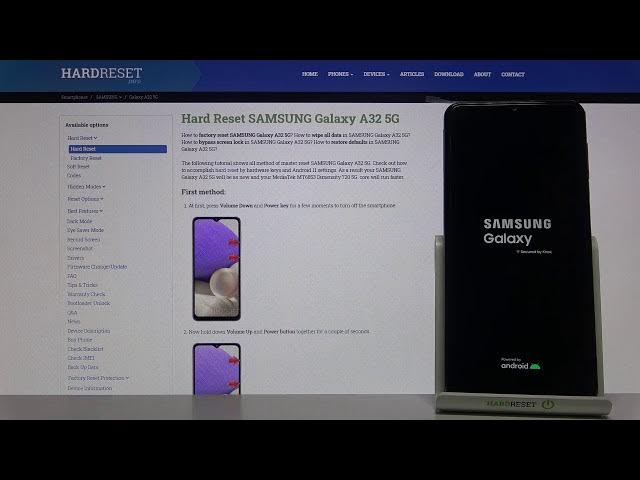Open the Device Information link
The height and width of the screenshot is (480, 640).
[x=89, y=388]
